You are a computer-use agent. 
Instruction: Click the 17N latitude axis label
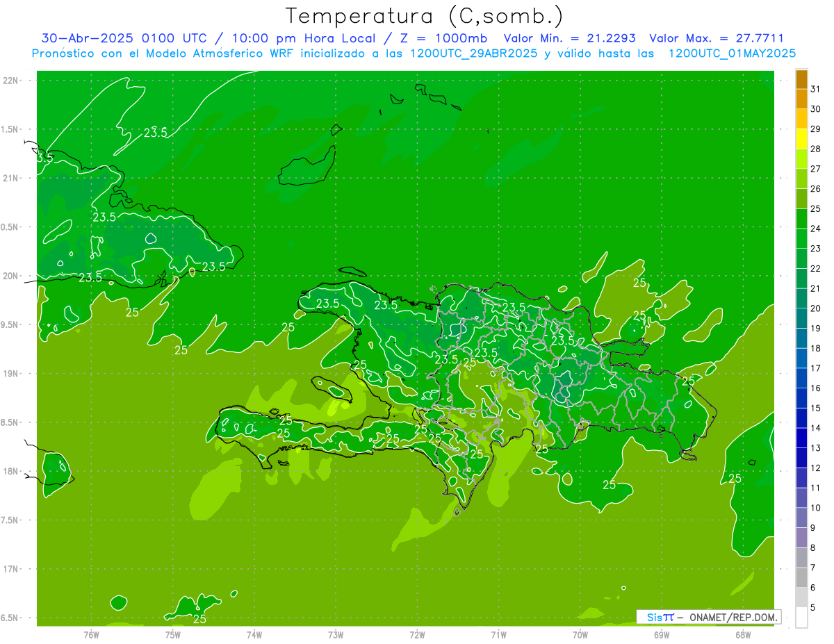(x=11, y=570)
